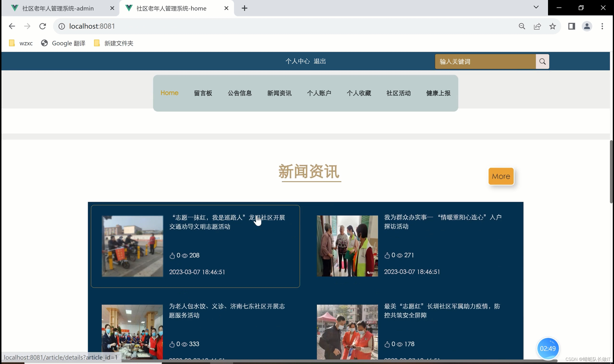Click the 输入关键词 search field
The width and height of the screenshot is (614, 364).
coord(485,62)
